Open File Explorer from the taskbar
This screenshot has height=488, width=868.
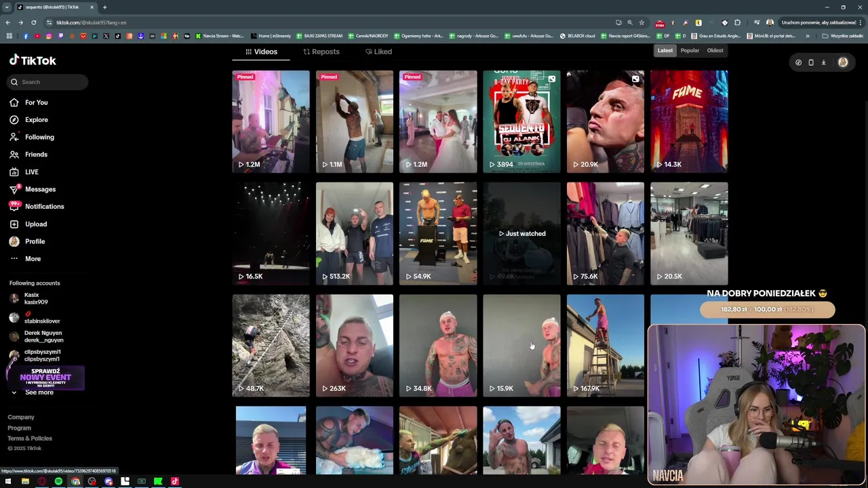coord(25,481)
